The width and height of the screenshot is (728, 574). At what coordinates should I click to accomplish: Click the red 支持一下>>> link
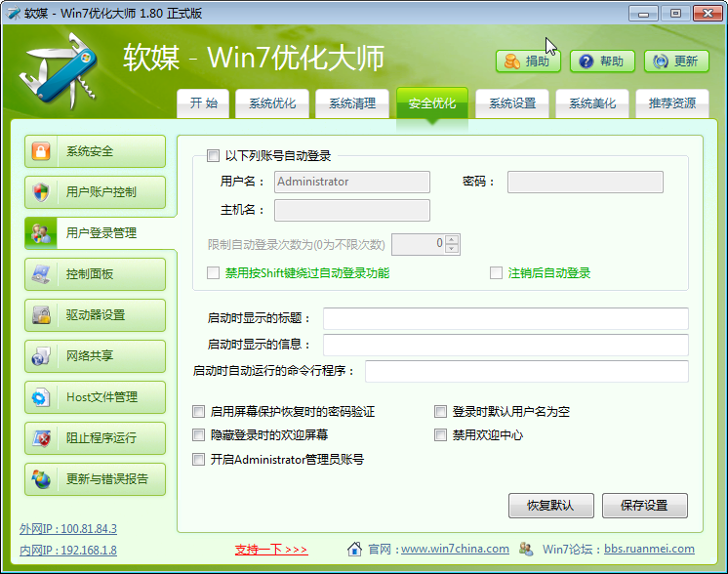(271, 550)
